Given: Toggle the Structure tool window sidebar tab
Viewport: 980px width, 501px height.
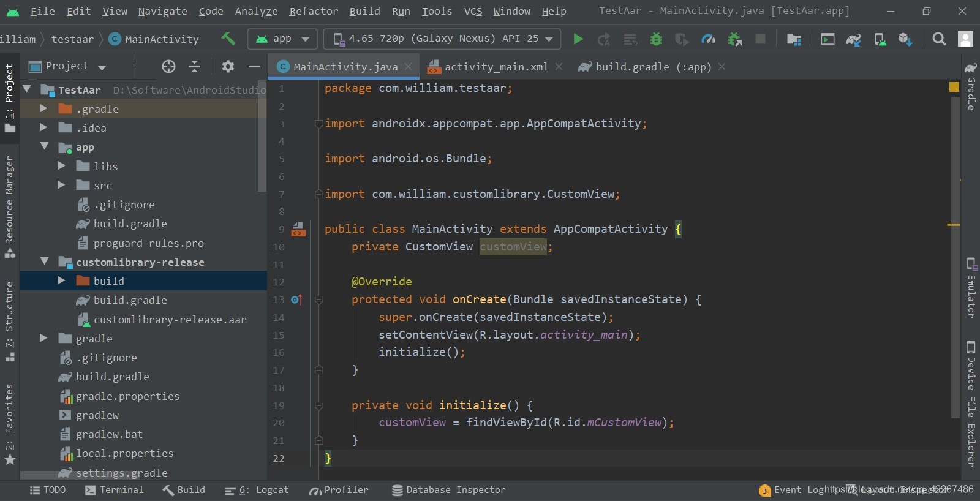Looking at the screenshot, I should pyautogui.click(x=9, y=322).
